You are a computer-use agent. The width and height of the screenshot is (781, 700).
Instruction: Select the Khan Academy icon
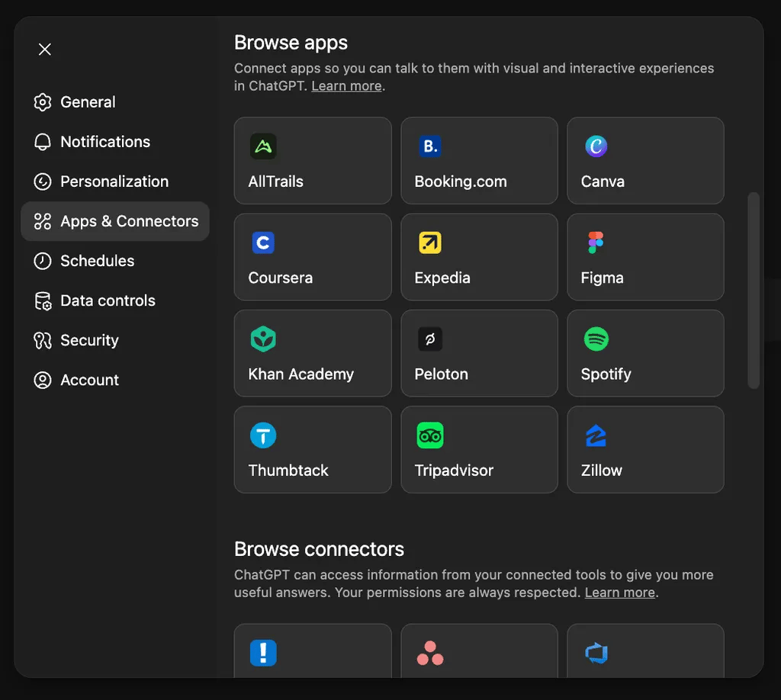pos(263,339)
